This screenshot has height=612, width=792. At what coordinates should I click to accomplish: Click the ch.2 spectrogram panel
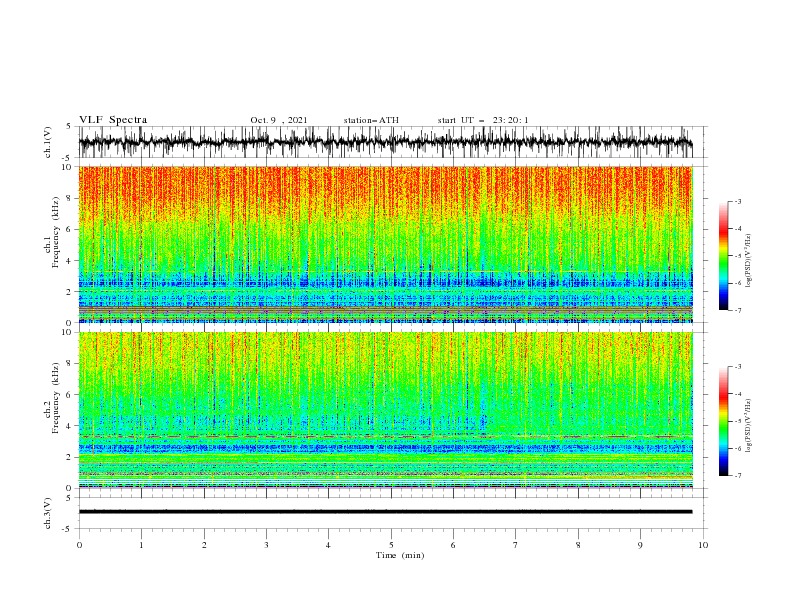tap(385, 410)
